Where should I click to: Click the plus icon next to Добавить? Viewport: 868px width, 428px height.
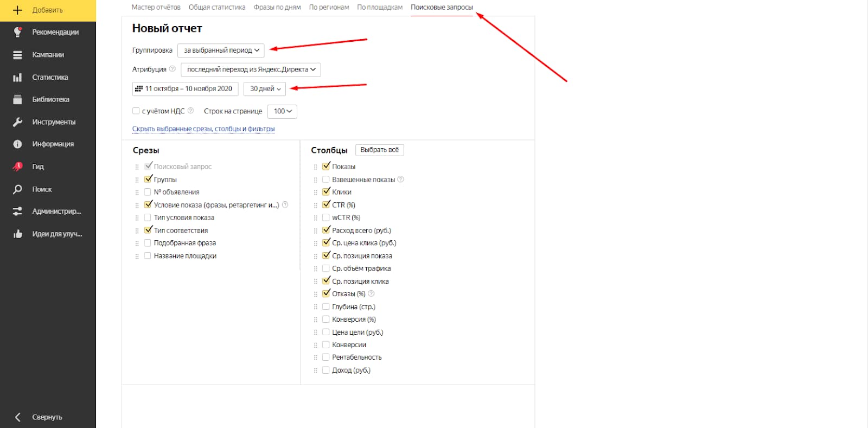[x=17, y=10]
